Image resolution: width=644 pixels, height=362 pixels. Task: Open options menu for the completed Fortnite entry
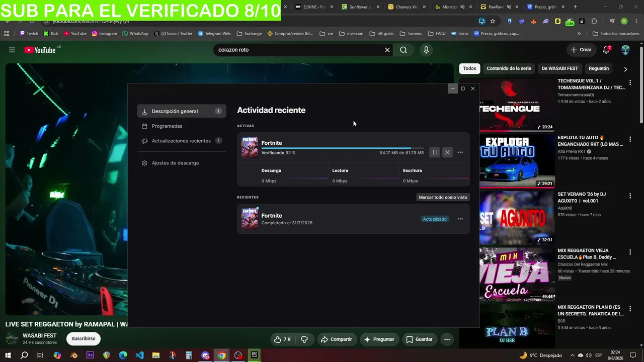point(460,219)
